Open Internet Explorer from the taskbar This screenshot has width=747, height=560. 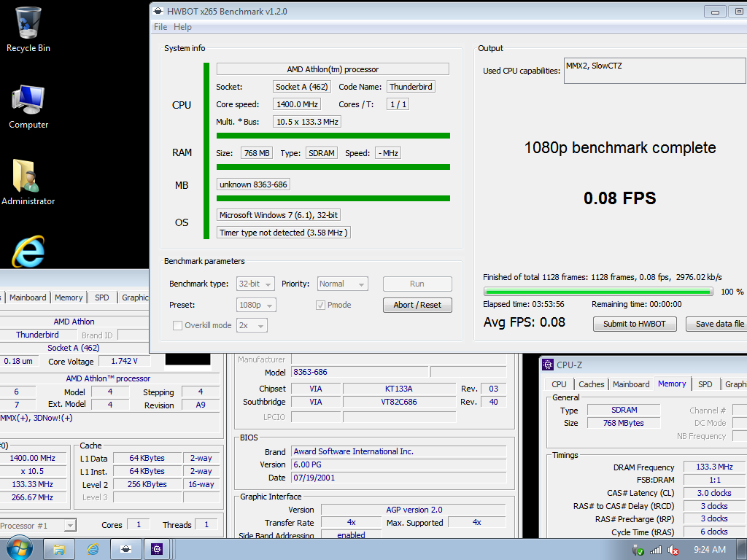coord(93,550)
